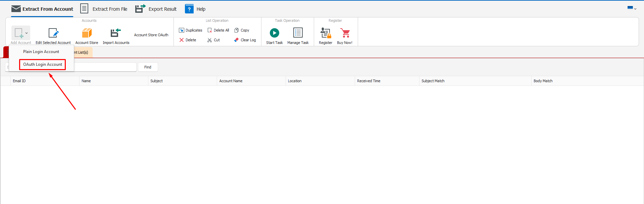Screen dimensions: 644x204
Task: Choose OAuth Login Account option
Action: click(43, 64)
